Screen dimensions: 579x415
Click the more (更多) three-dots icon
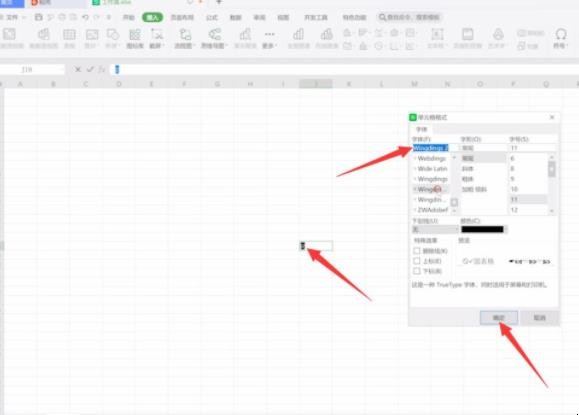[x=270, y=34]
